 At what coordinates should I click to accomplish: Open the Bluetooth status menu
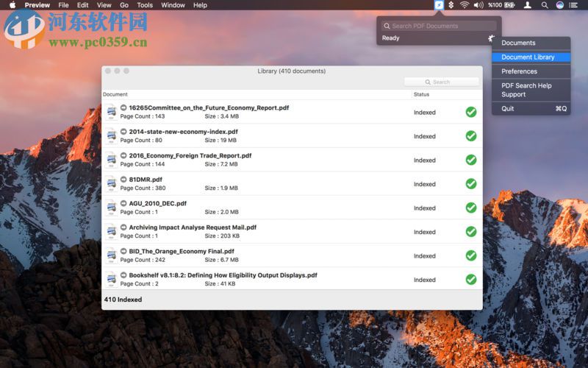pos(451,5)
